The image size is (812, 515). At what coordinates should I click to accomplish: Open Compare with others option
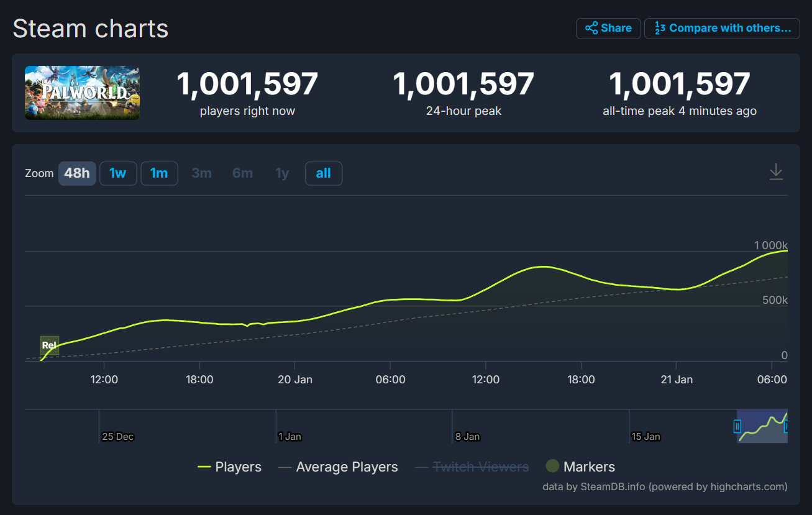[722, 29]
